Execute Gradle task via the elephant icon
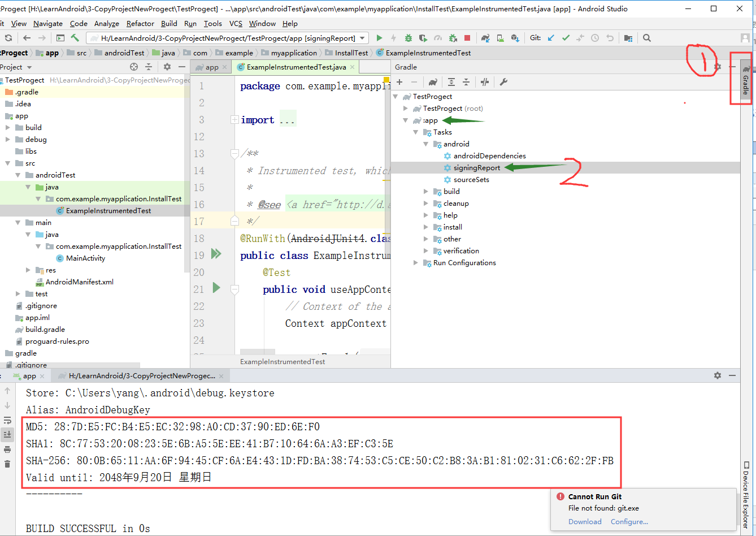This screenshot has height=536, width=756. 433,82
